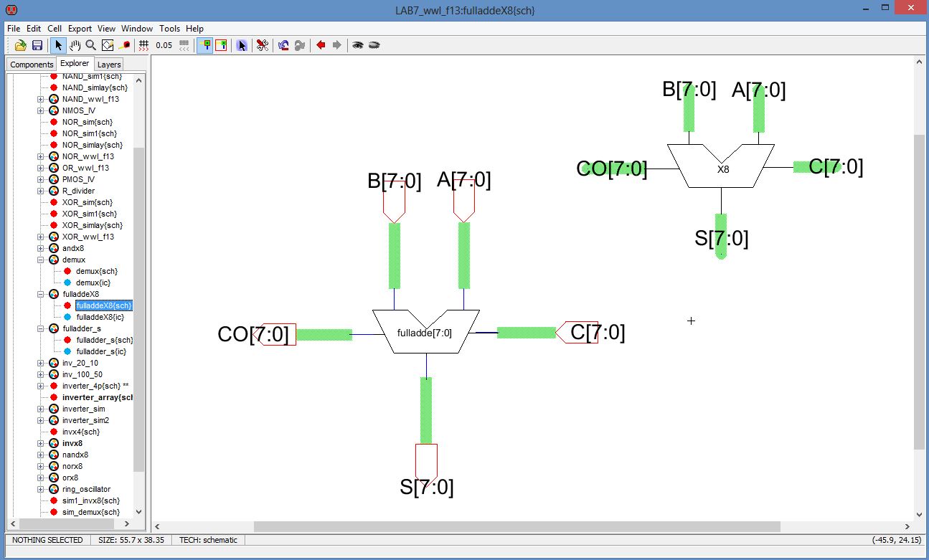Image resolution: width=929 pixels, height=560 pixels.
Task: Select the Measure tool
Action: click(123, 45)
